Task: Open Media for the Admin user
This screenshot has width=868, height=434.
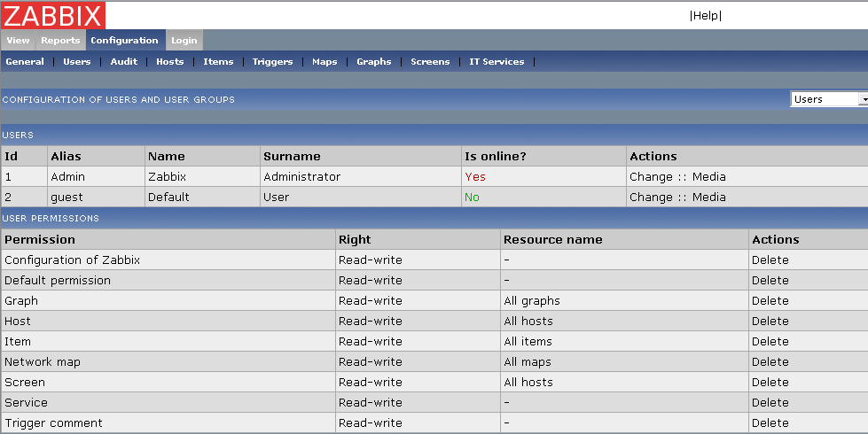Action: pos(709,177)
